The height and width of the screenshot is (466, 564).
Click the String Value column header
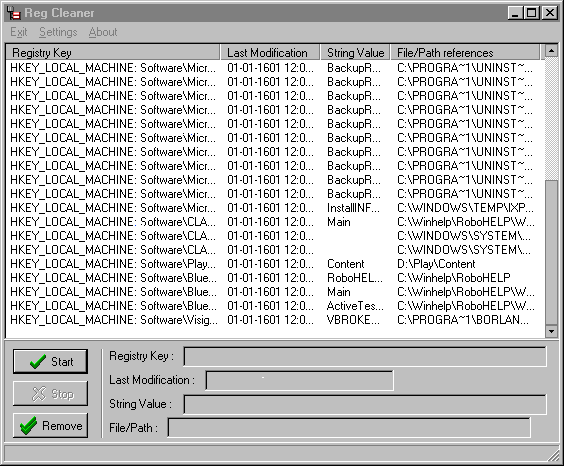[355, 53]
